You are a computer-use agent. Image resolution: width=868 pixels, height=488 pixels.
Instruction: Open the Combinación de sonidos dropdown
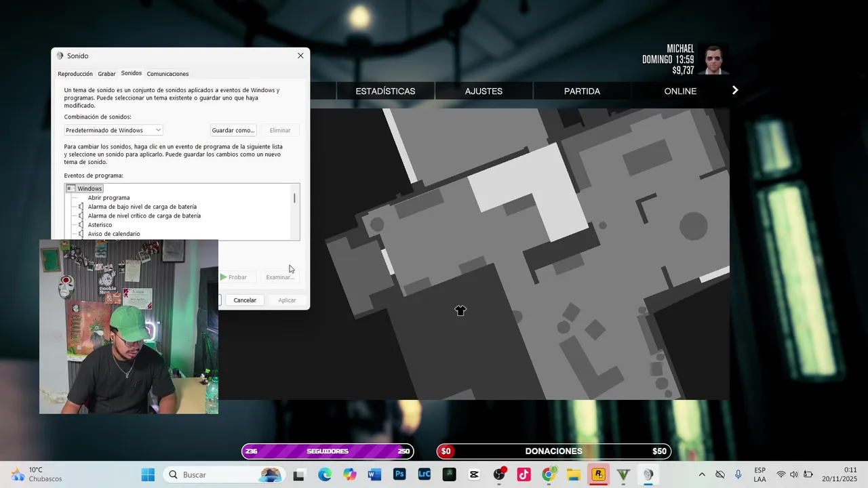[114, 130]
